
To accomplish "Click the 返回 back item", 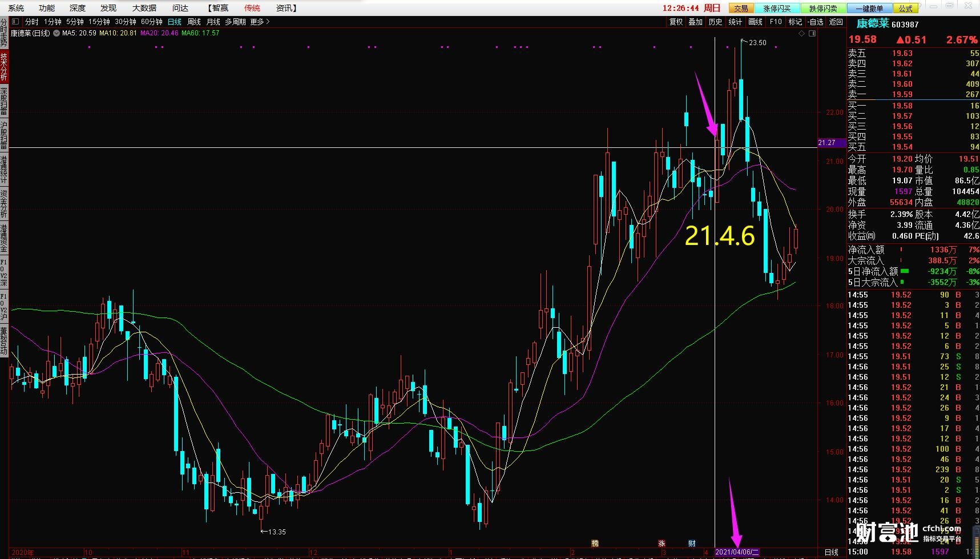I will tap(836, 22).
